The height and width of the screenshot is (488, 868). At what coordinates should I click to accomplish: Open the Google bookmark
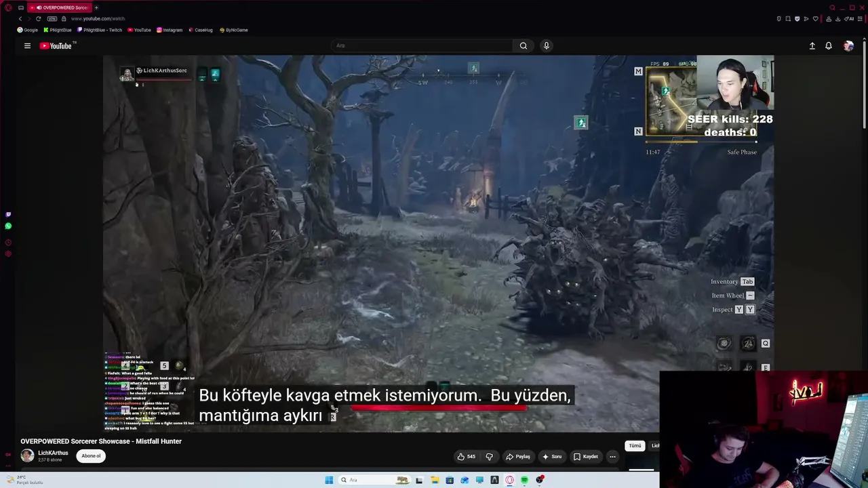tap(28, 30)
